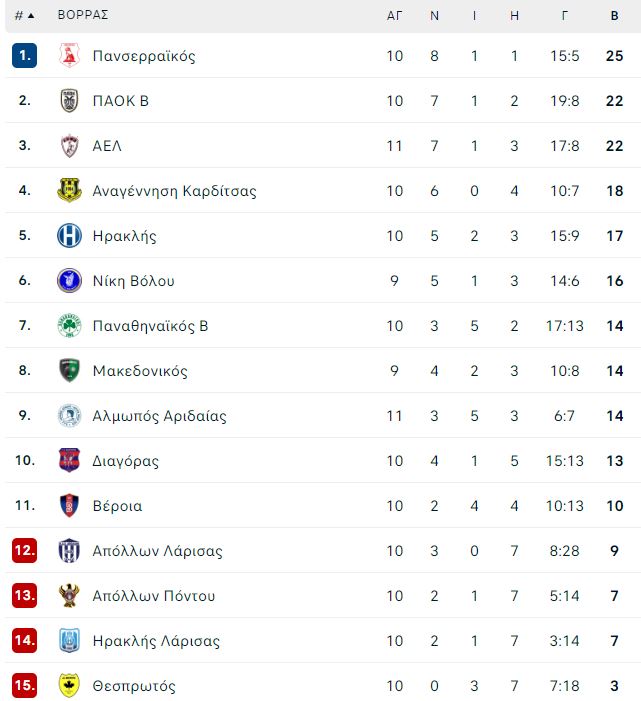Image resolution: width=641 pixels, height=701 pixels.
Task: Open the Βέροια team row name
Action: [118, 506]
